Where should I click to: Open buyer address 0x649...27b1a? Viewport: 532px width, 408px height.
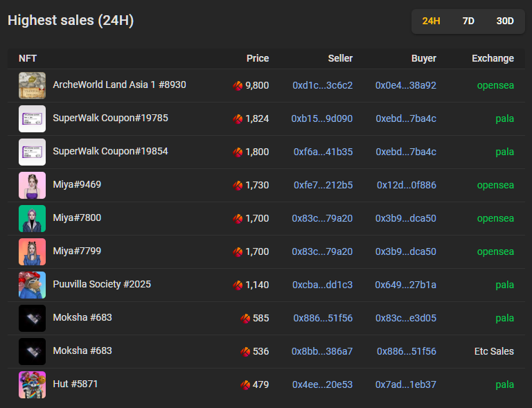click(405, 285)
